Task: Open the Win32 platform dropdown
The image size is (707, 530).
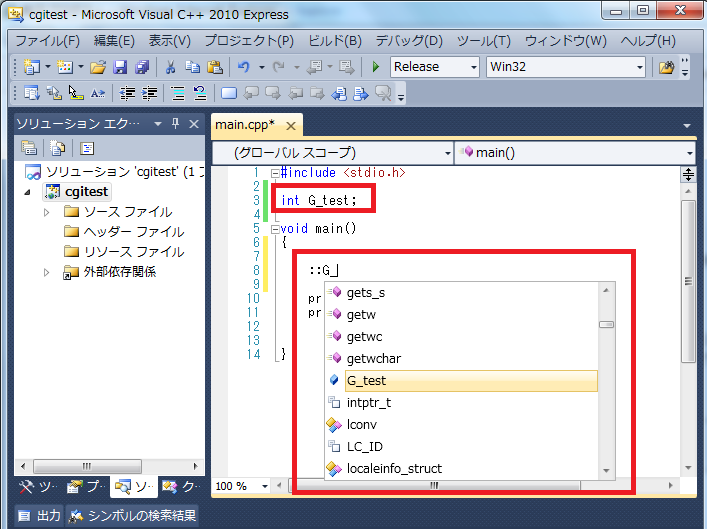Action: 640,67
